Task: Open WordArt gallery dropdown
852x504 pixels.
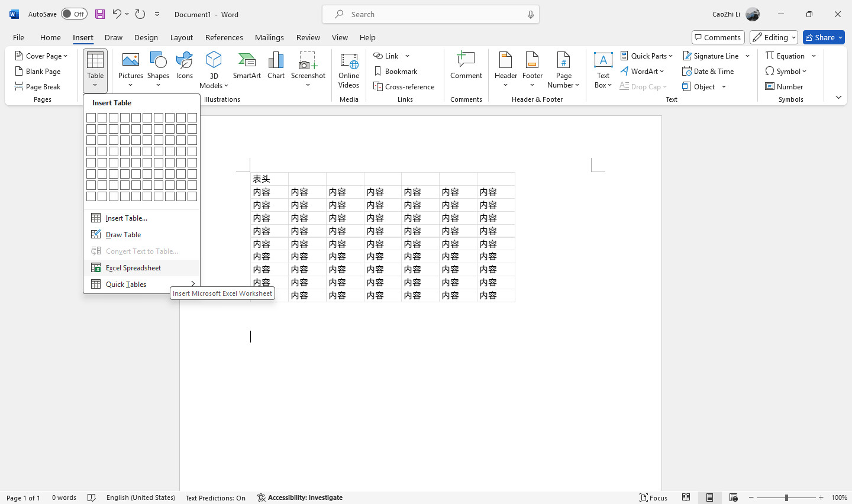Action: pos(642,71)
